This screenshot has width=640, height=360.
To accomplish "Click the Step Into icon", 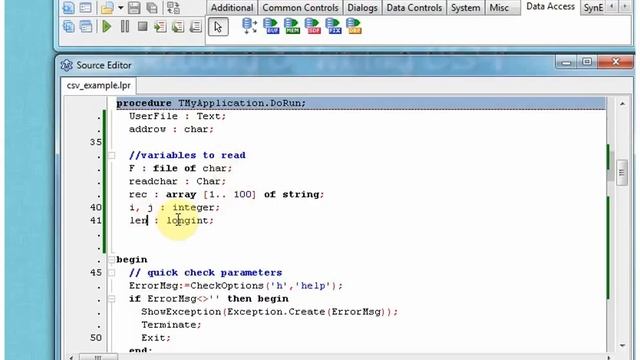I will 160,27.
